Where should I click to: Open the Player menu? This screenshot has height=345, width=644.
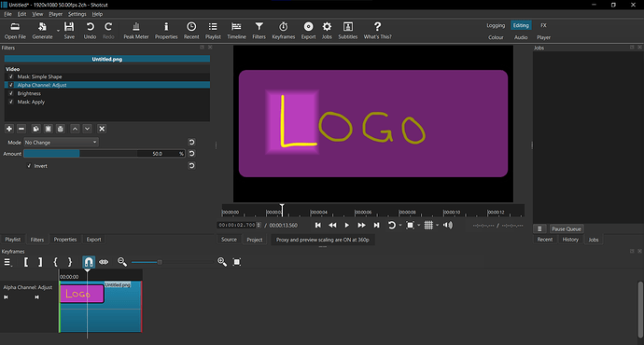pyautogui.click(x=55, y=14)
